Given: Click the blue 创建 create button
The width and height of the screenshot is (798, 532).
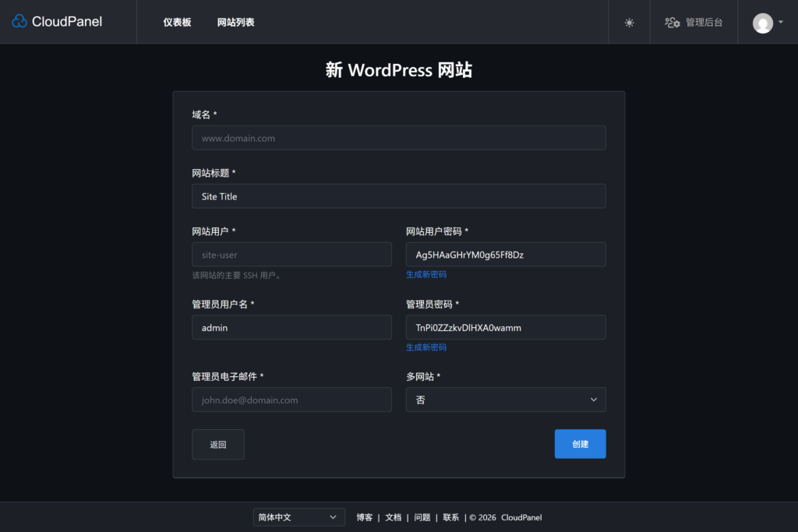Looking at the screenshot, I should [580, 444].
